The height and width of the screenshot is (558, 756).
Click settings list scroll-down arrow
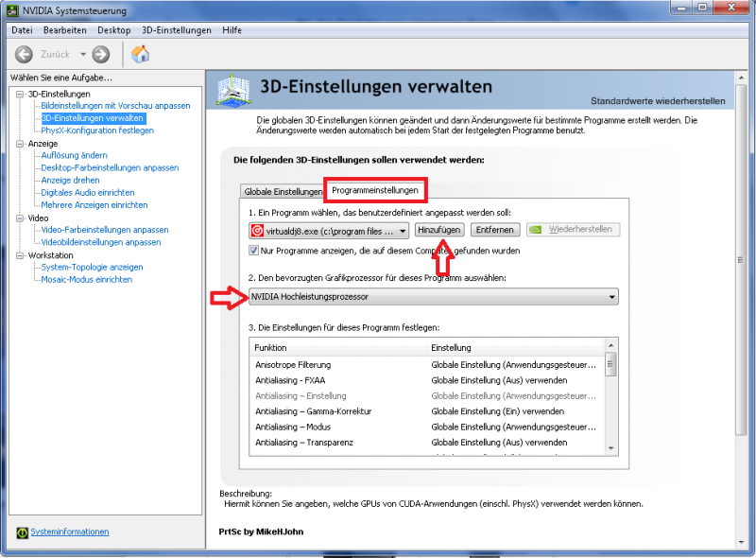[610, 448]
